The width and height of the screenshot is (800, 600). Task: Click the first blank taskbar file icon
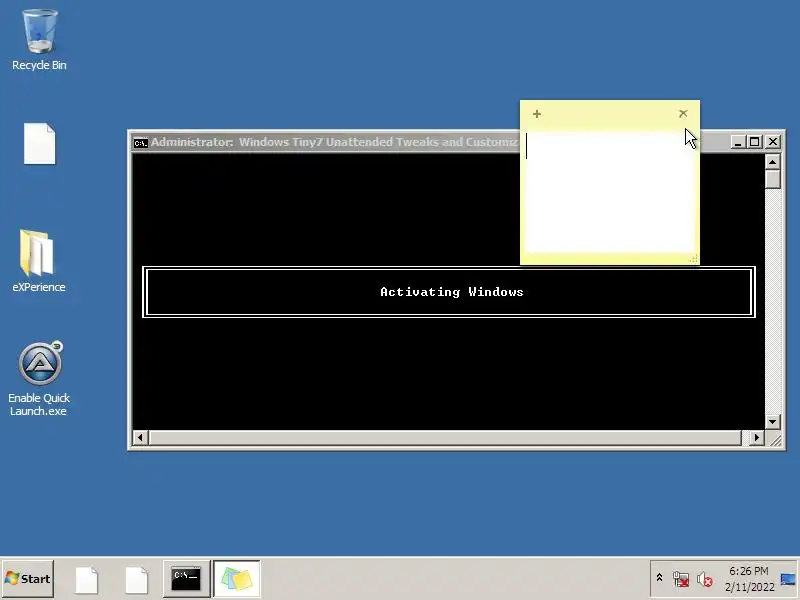[x=87, y=580]
